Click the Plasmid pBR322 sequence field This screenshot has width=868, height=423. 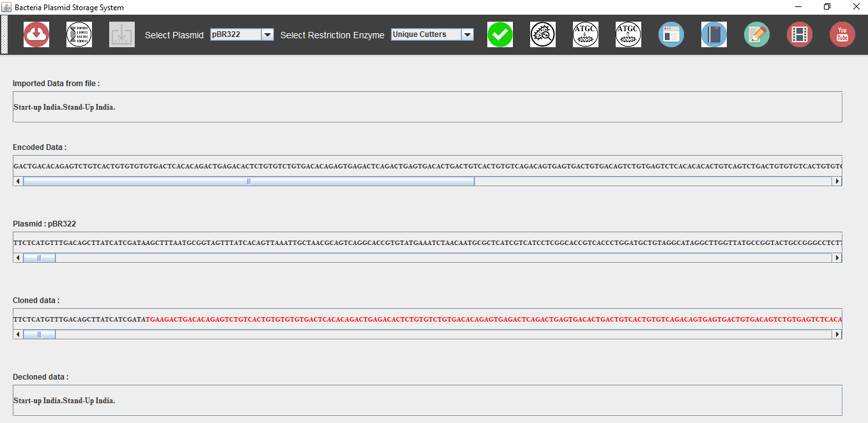427,242
